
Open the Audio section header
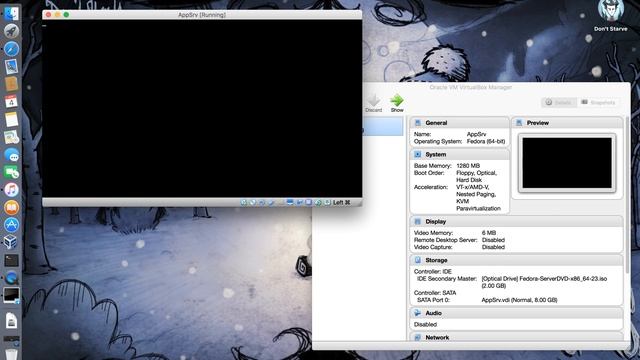pos(516,313)
